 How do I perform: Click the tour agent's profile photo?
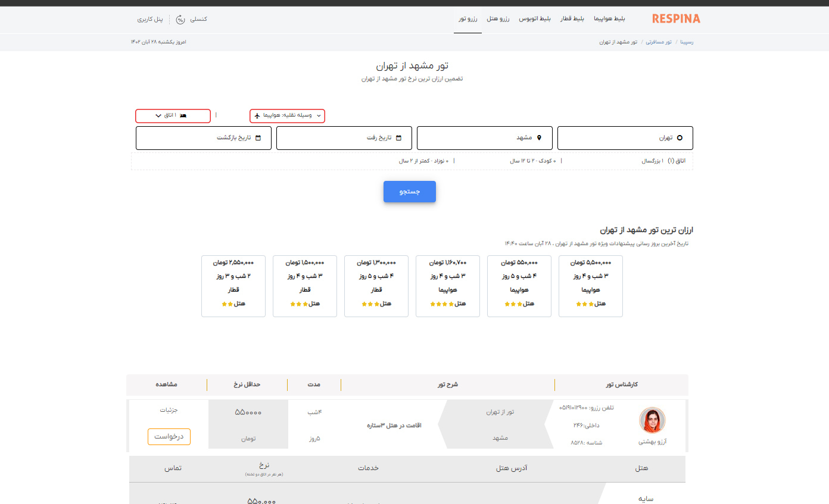tap(653, 420)
